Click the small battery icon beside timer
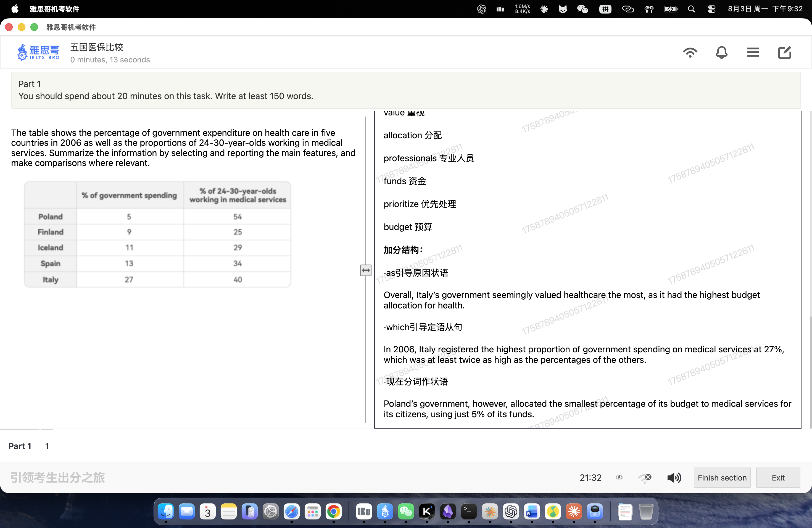The image size is (812, 528). pos(619,477)
